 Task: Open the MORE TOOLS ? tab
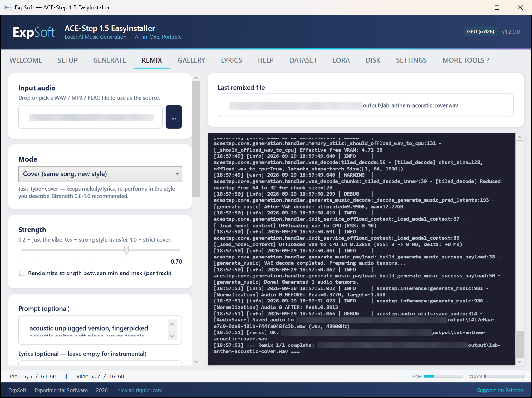pos(466,60)
